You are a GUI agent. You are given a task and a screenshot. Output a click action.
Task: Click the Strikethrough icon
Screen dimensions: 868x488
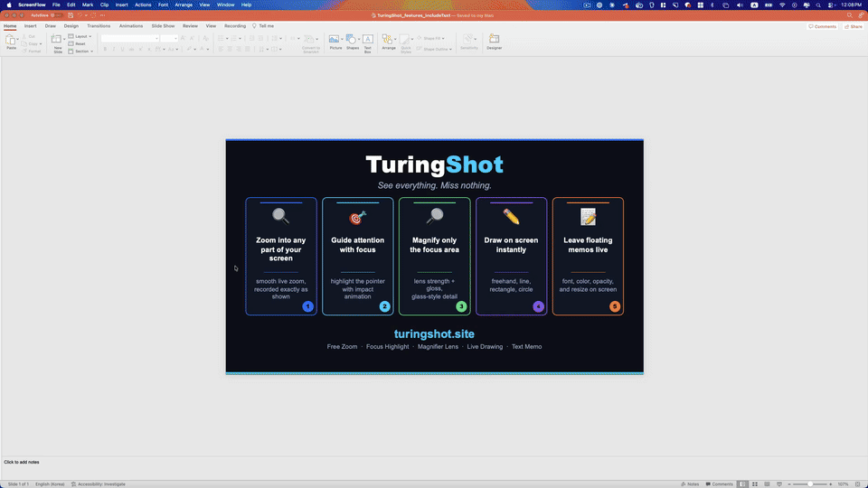click(131, 49)
